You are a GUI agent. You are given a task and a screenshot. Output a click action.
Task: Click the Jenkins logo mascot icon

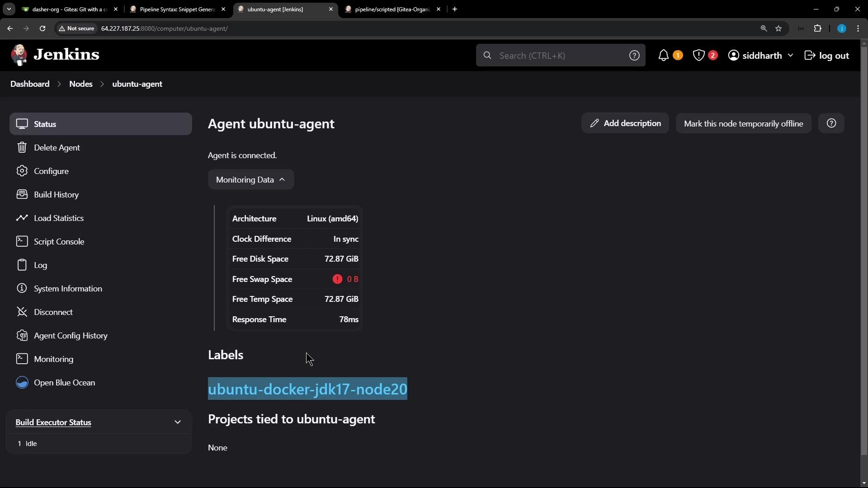(x=19, y=55)
